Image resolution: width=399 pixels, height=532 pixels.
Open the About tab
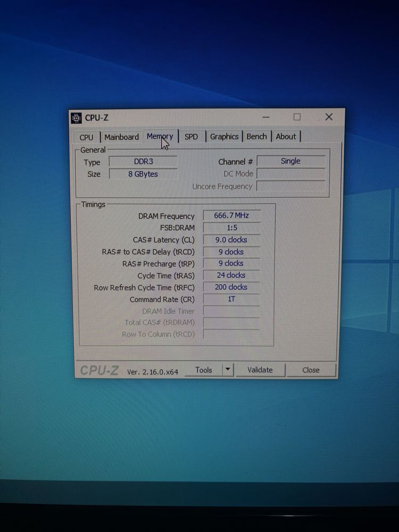(286, 136)
